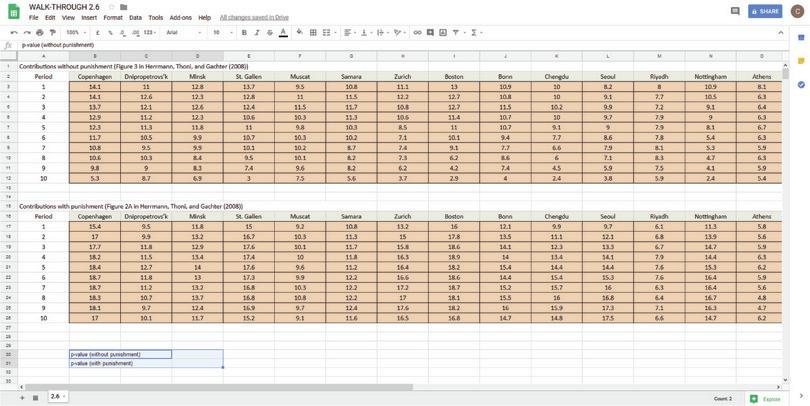
Task: Open the account avatar
Action: coord(798,11)
